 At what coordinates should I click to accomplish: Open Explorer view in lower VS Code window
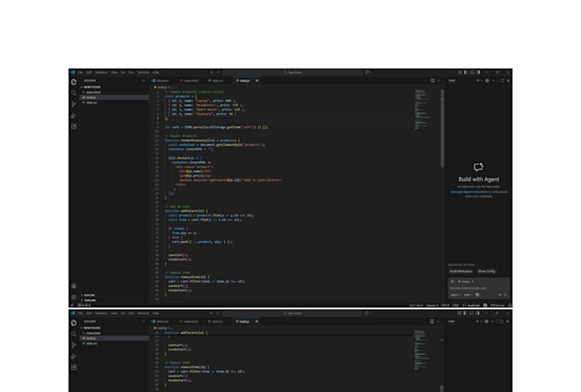click(x=73, y=323)
